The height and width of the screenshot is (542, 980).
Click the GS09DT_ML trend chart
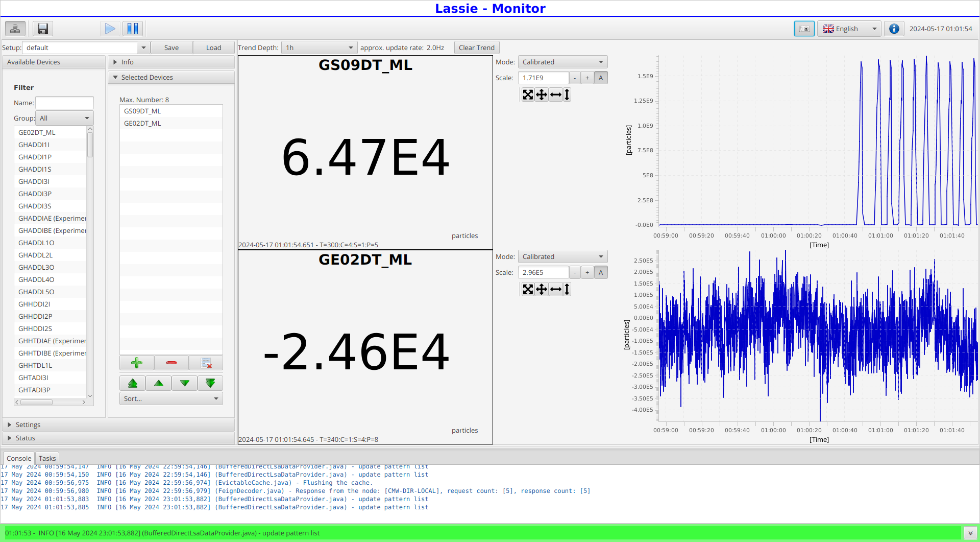pos(818,140)
